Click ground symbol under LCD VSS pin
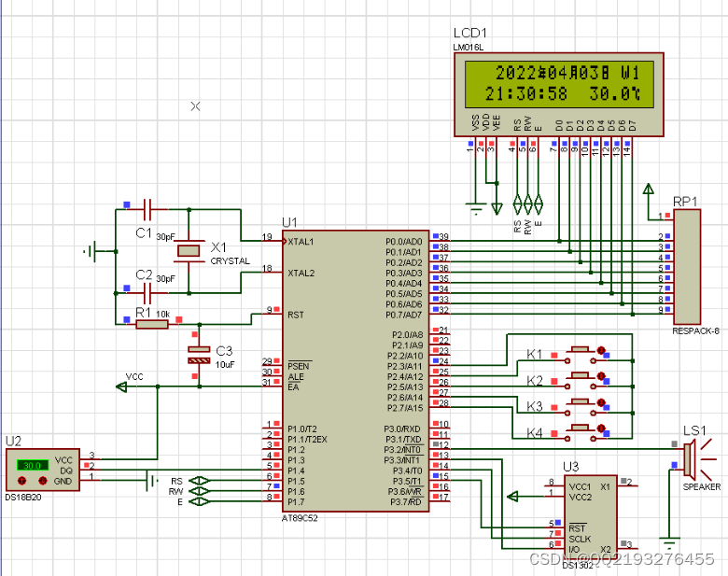Image resolution: width=728 pixels, height=576 pixels. click(x=476, y=208)
